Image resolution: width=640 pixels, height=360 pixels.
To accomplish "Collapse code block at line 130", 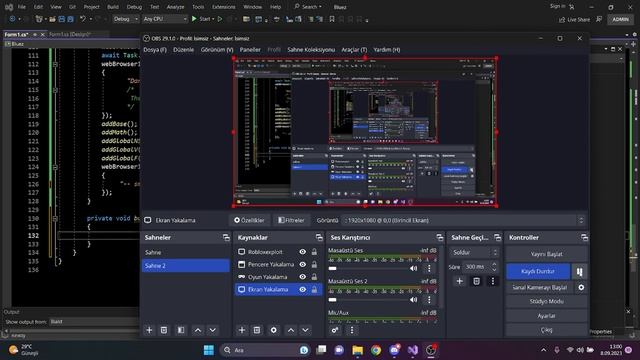I will [x=55, y=218].
